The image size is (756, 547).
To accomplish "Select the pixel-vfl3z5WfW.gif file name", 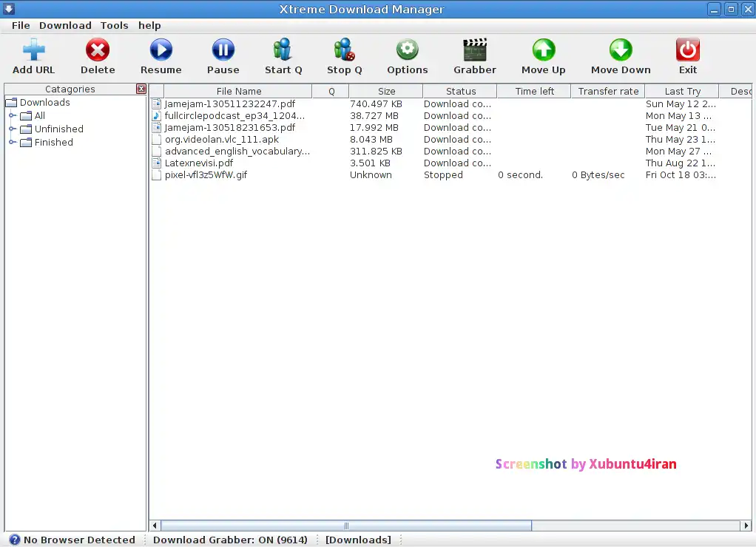I will 206,175.
